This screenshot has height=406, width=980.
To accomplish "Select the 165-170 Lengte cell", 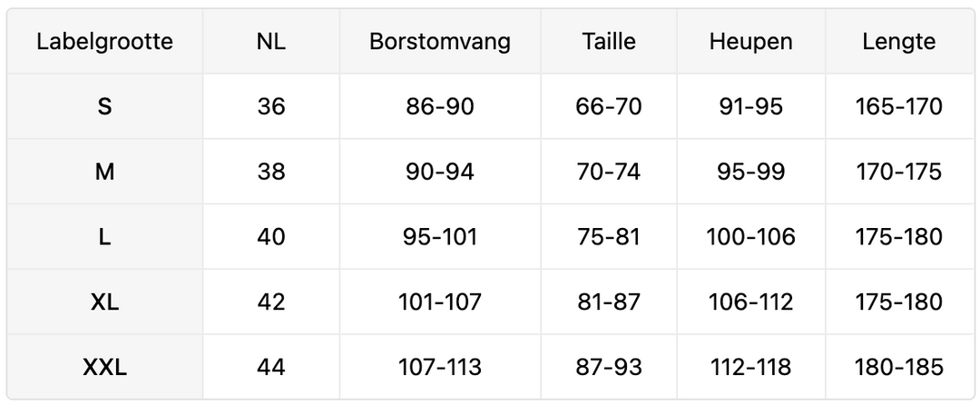I will pos(898,107).
